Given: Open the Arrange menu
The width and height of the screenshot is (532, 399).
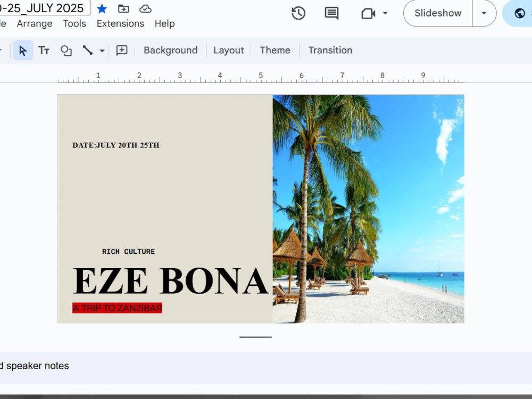Looking at the screenshot, I should tap(35, 23).
